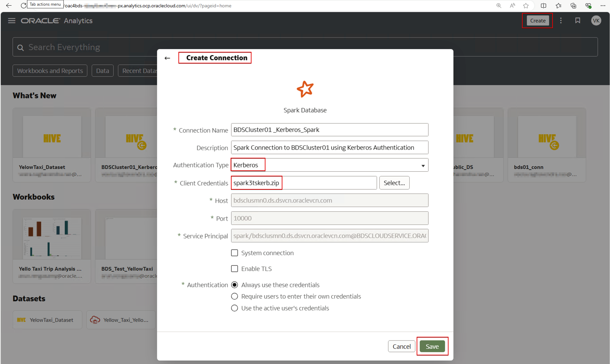
Task: Select Always use these credentials option
Action: coord(235,285)
